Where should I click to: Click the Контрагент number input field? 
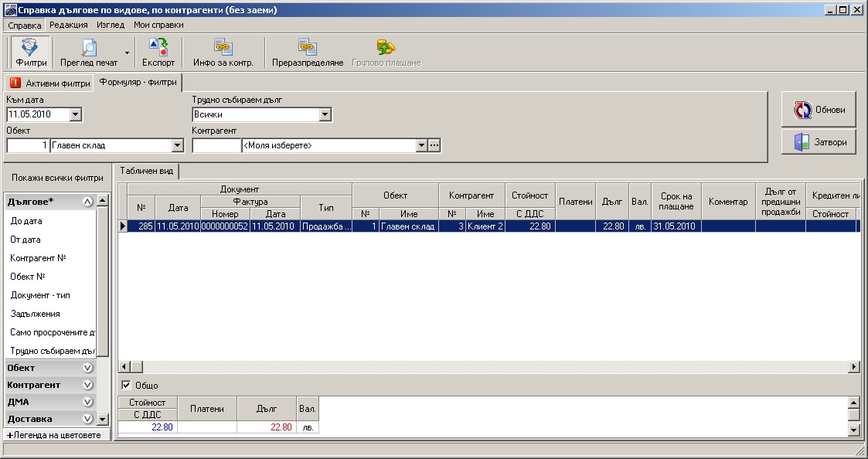point(216,145)
